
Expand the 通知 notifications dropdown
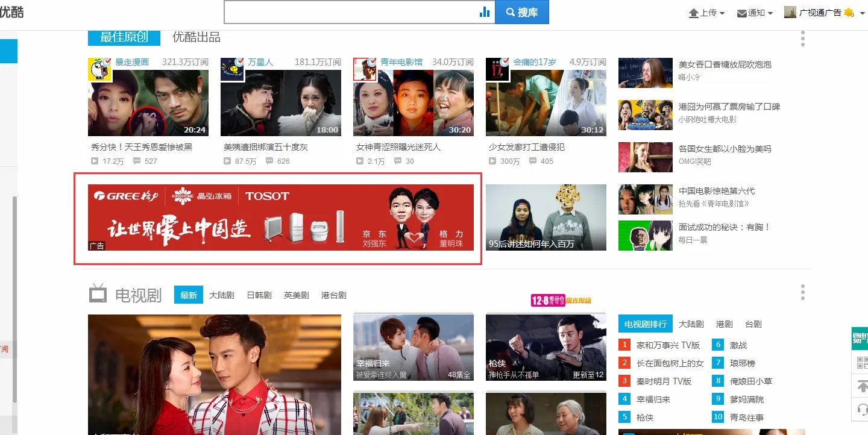755,13
